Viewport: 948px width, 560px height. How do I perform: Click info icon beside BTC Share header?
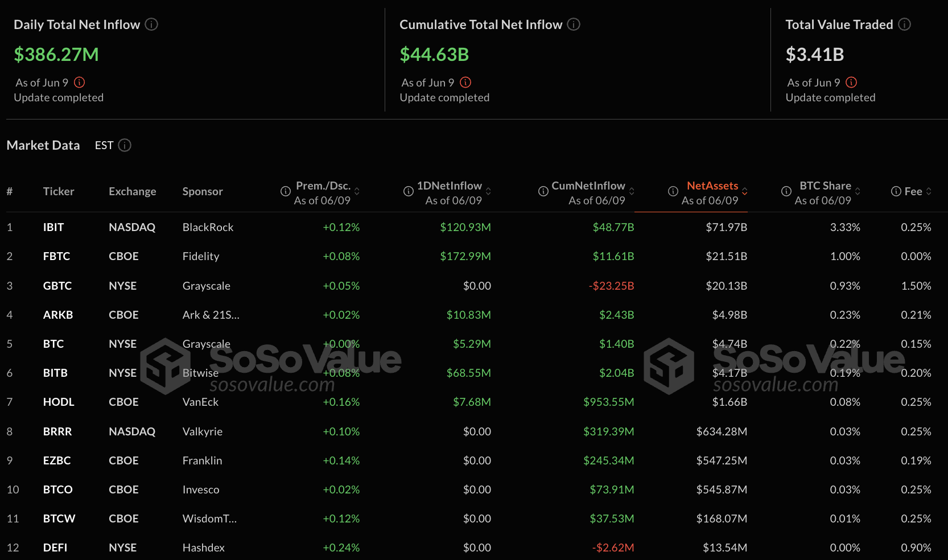[786, 191]
